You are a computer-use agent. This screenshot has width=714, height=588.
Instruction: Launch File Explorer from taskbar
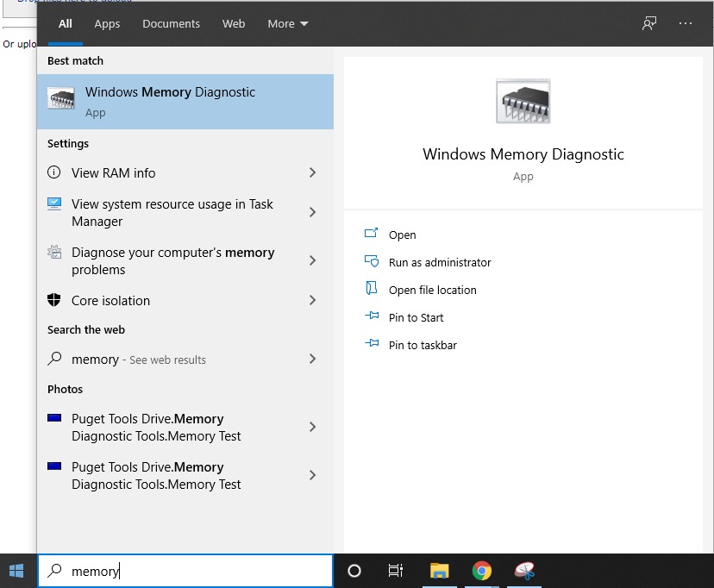(x=440, y=571)
